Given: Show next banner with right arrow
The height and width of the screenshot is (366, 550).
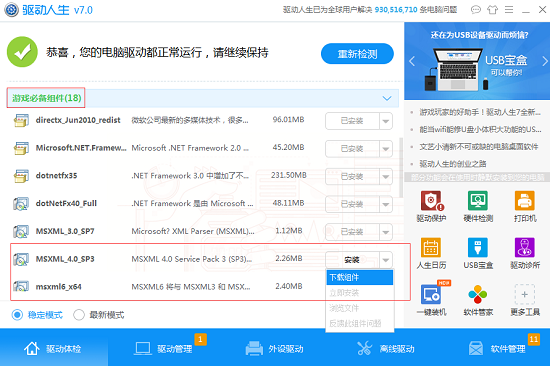Looking at the screenshot, I should click(544, 61).
